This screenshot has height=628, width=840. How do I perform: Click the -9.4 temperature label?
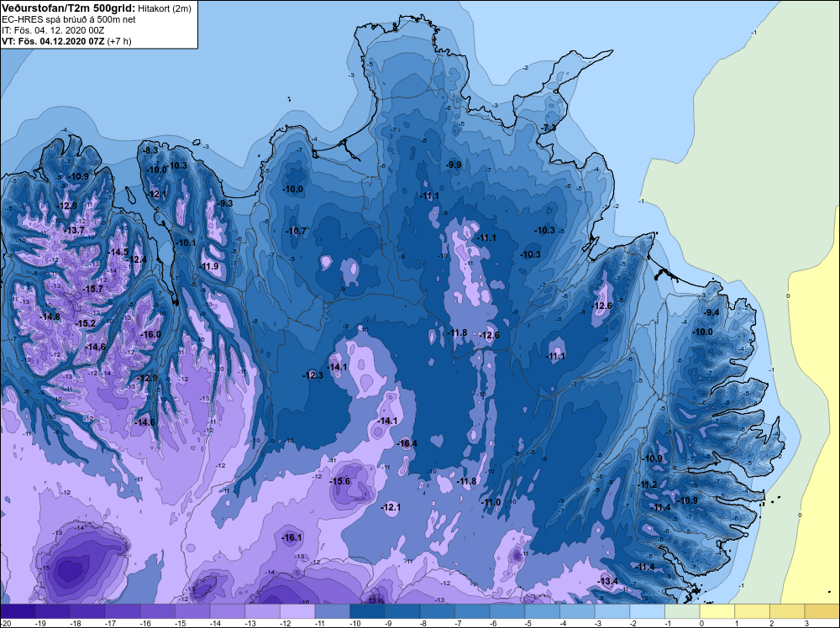point(711,312)
